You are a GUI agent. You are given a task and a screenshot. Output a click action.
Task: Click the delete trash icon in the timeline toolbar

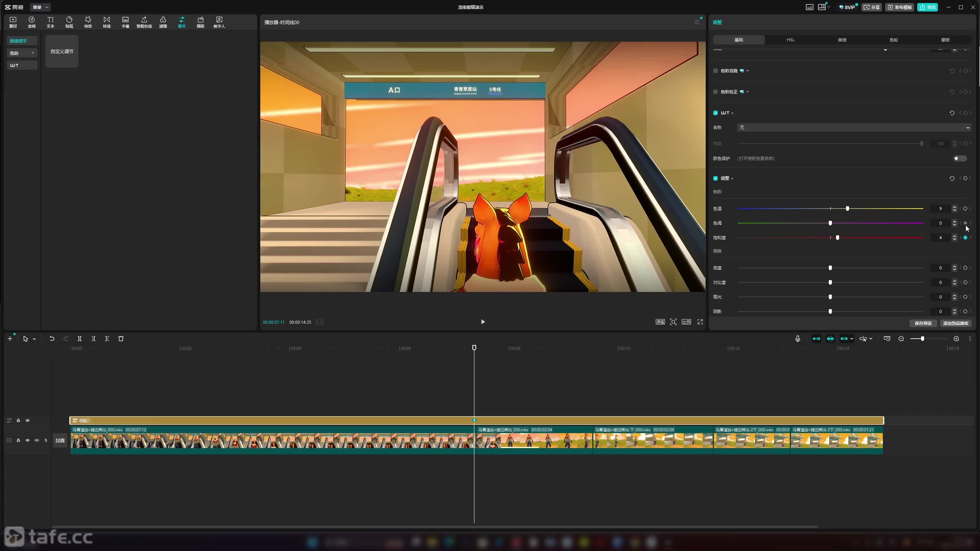121,339
